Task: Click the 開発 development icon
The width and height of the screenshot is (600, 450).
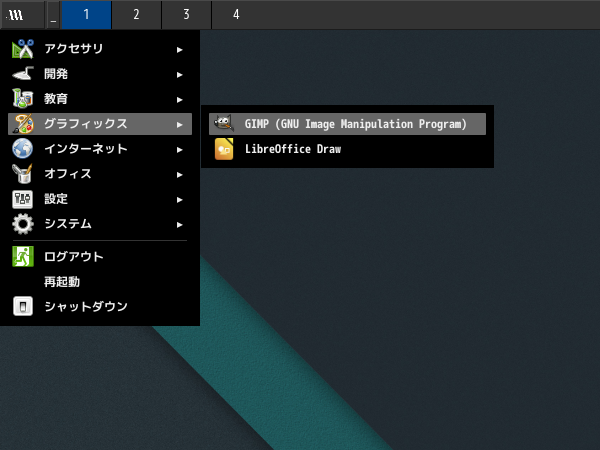Action: (x=23, y=74)
